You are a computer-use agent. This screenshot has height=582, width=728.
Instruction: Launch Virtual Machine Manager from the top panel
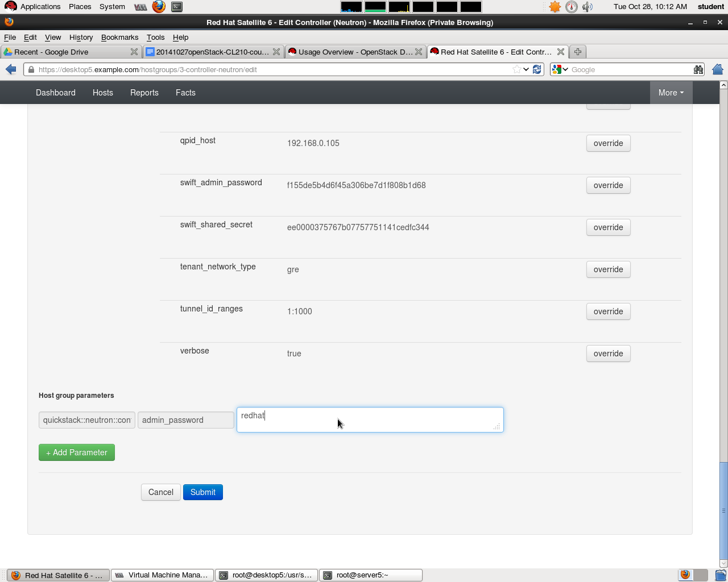[x=140, y=7]
